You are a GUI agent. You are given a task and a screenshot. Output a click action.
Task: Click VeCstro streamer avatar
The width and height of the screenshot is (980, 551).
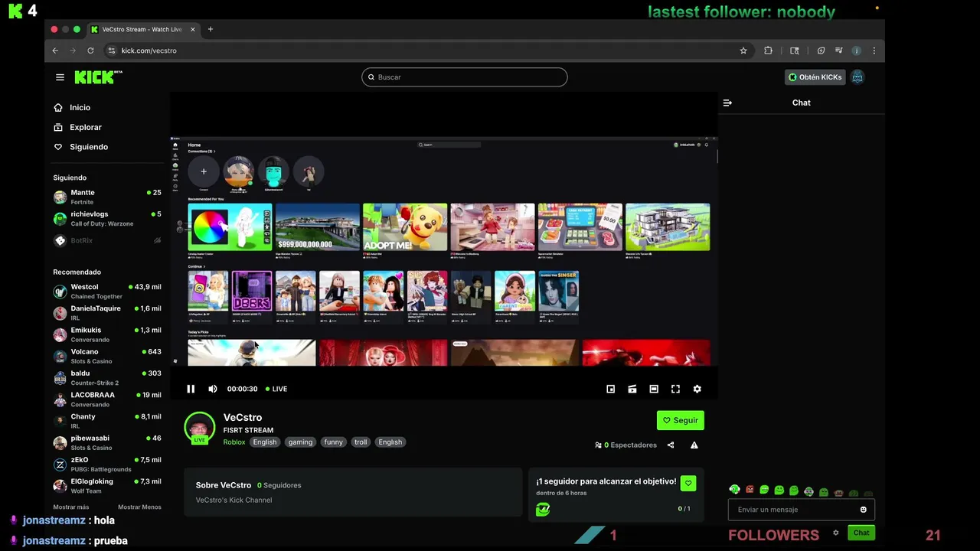[x=199, y=427]
